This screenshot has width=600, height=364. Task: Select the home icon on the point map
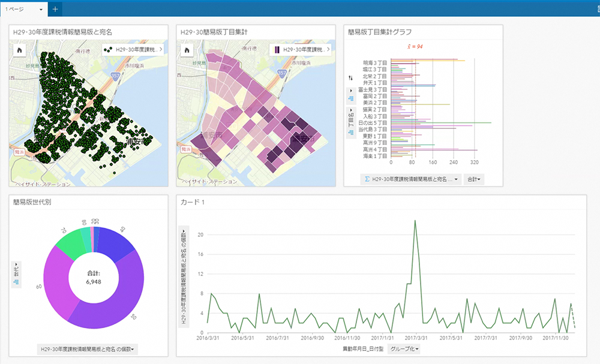coord(20,50)
